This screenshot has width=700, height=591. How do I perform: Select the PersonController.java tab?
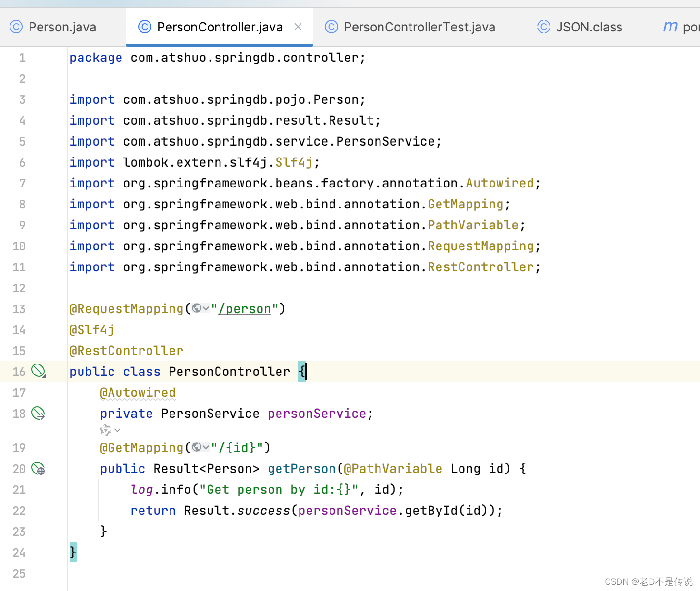[x=220, y=27]
